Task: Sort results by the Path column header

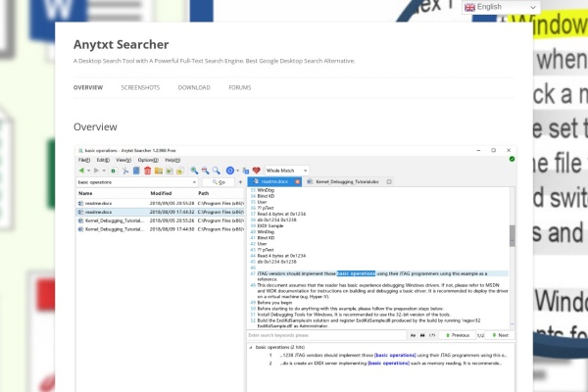Action: tap(203, 194)
